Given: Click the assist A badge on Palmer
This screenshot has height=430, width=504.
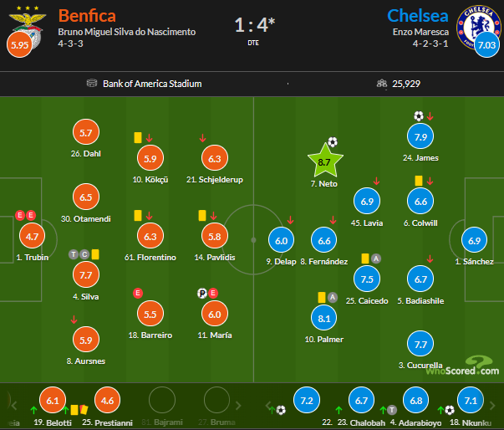Looking at the screenshot, I should 332,297.
